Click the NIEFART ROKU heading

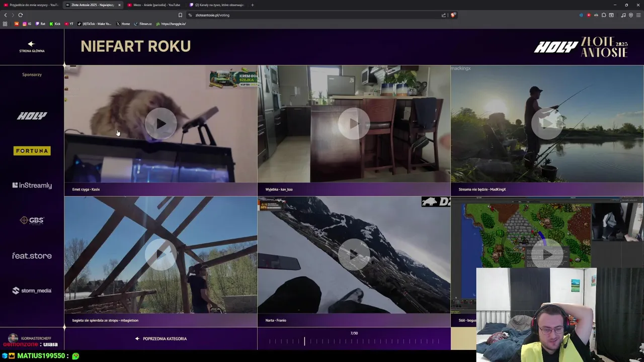tap(136, 46)
